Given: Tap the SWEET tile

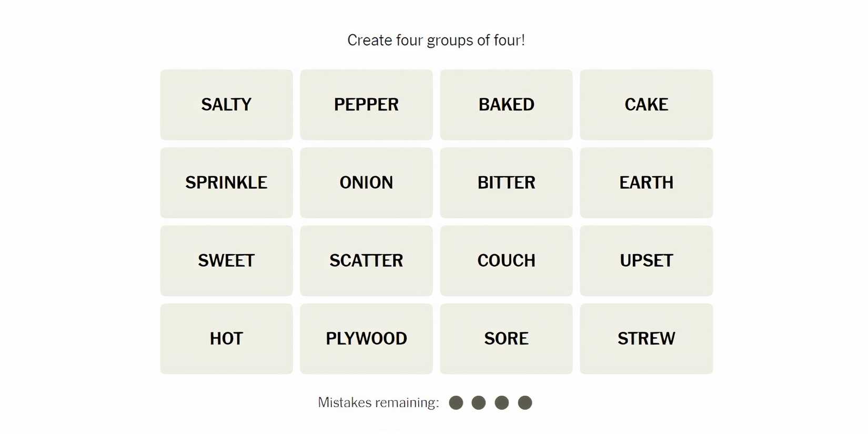Looking at the screenshot, I should (226, 260).
